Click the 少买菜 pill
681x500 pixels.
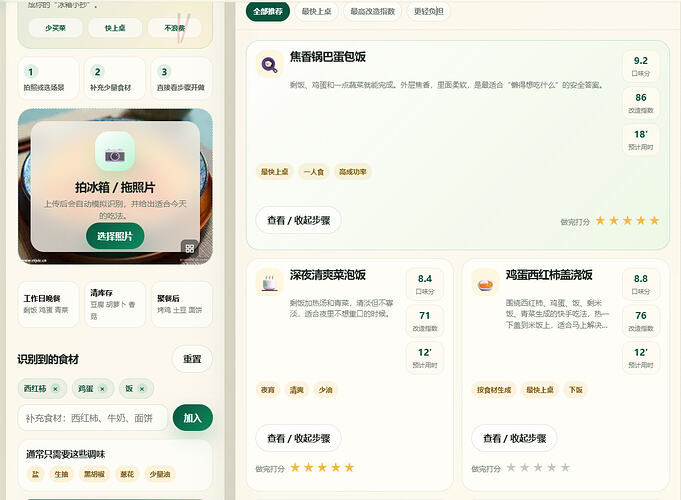pyautogui.click(x=55, y=28)
